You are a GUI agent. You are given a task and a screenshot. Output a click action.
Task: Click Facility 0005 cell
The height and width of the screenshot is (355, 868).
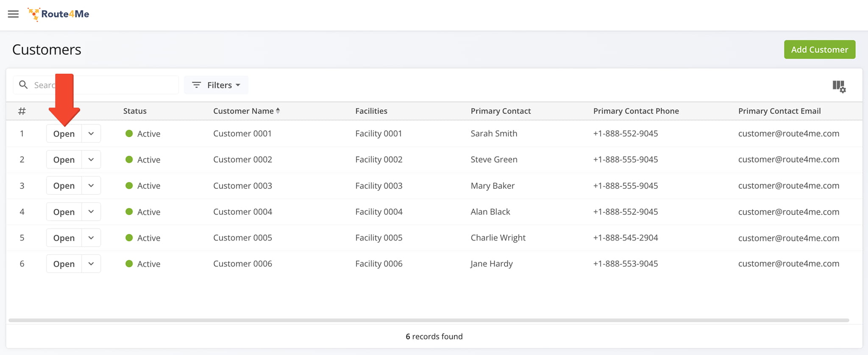[x=378, y=238]
